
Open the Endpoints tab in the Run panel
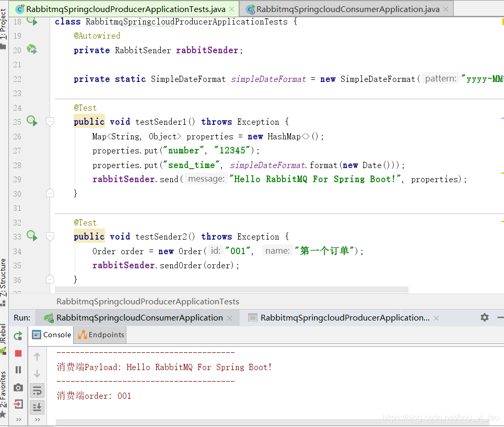(x=100, y=335)
